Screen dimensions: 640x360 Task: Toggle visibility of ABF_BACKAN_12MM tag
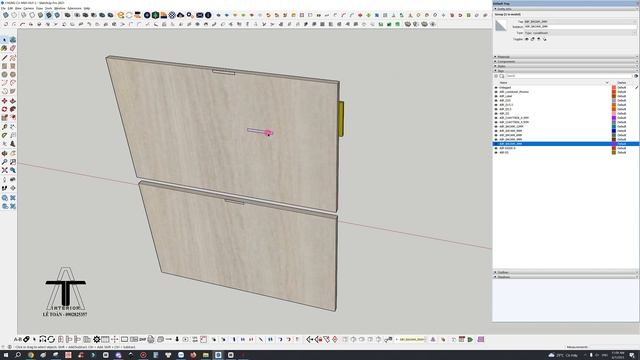tap(496, 127)
